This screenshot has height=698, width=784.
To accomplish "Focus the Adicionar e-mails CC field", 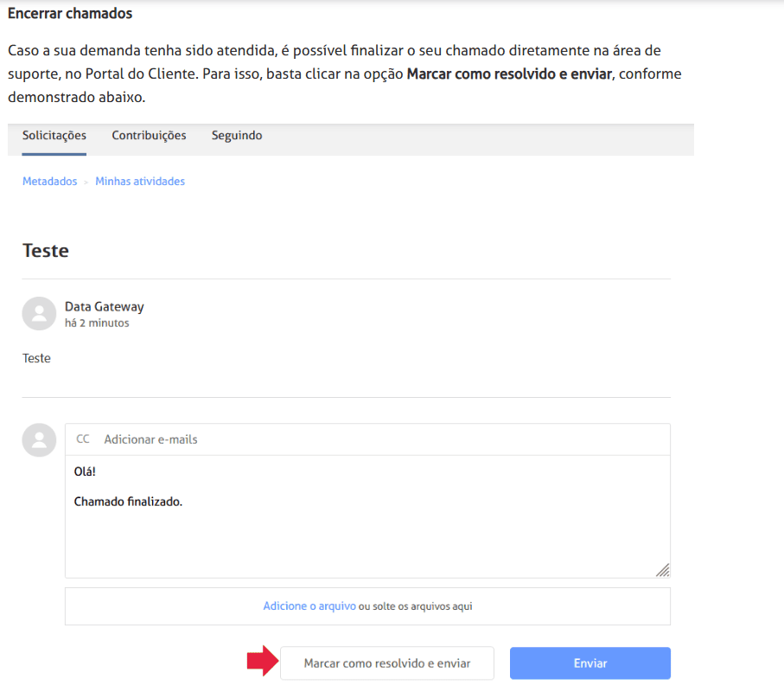I will pos(380,439).
